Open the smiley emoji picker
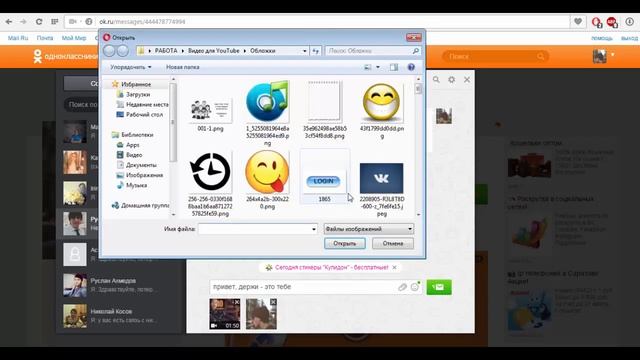 (x=415, y=287)
